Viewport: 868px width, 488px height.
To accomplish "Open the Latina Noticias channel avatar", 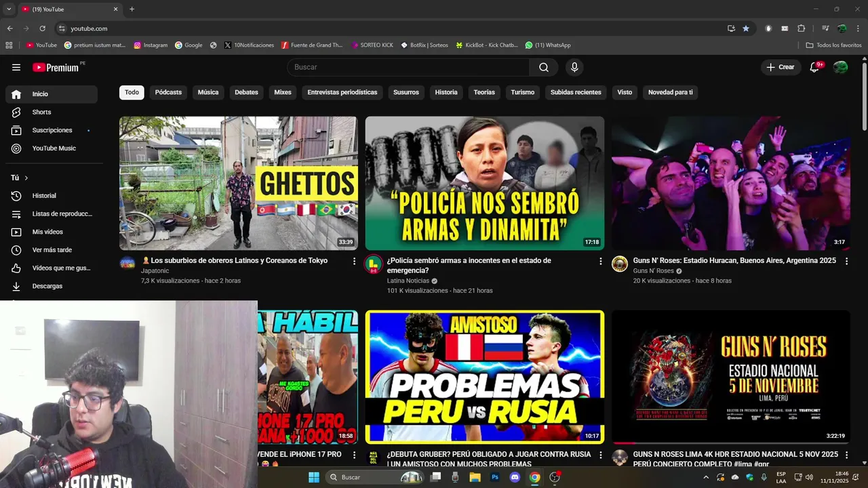I will click(x=373, y=264).
